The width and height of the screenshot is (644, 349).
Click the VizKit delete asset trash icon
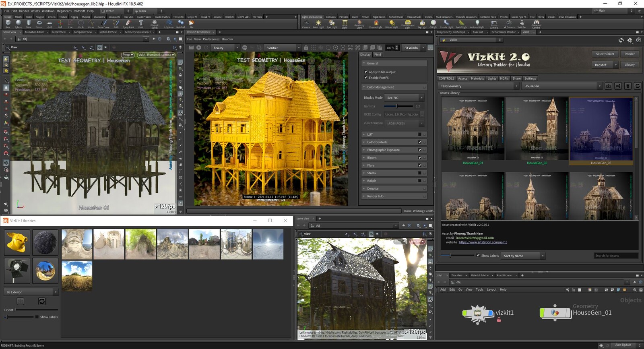627,86
